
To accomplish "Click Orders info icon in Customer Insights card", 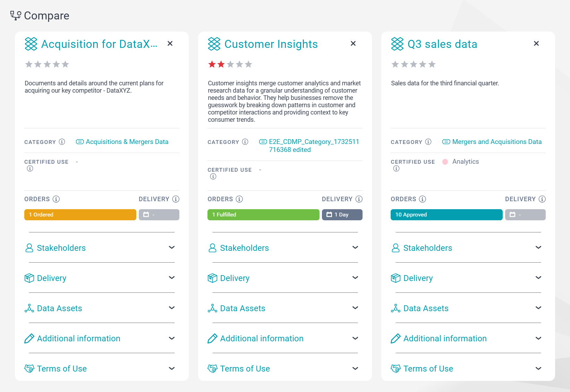I will pyautogui.click(x=239, y=199).
